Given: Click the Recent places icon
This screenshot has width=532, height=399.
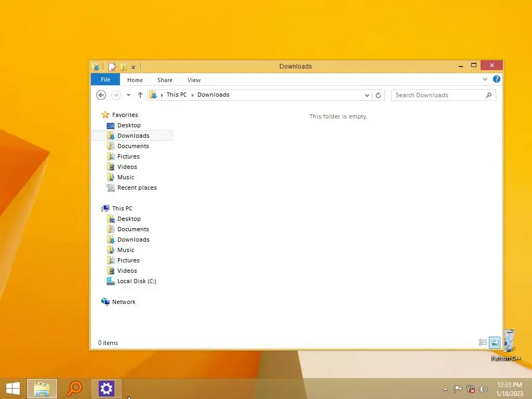Looking at the screenshot, I should tap(110, 188).
